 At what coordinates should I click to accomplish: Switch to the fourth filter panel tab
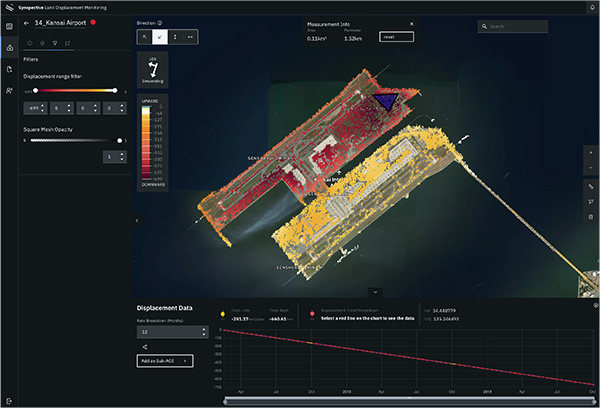68,44
